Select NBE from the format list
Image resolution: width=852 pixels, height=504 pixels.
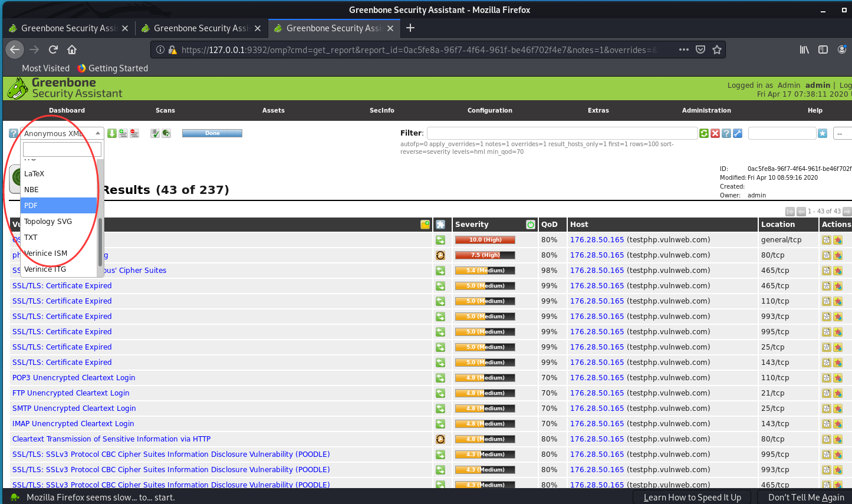click(59, 190)
